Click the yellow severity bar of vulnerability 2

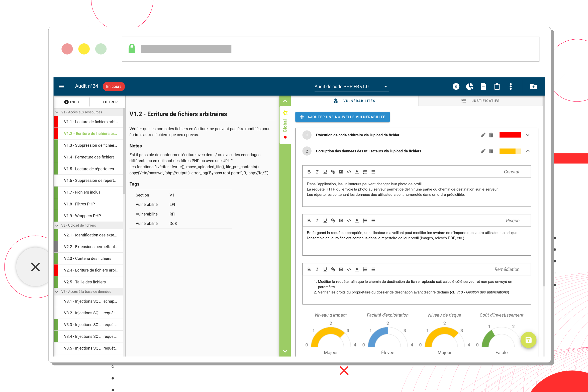[510, 151]
